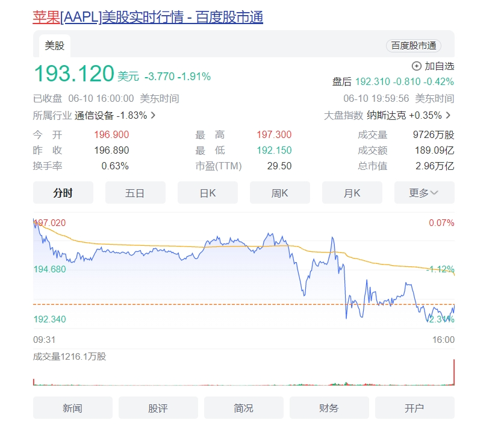Click the chart axis label 192.340

coord(50,319)
